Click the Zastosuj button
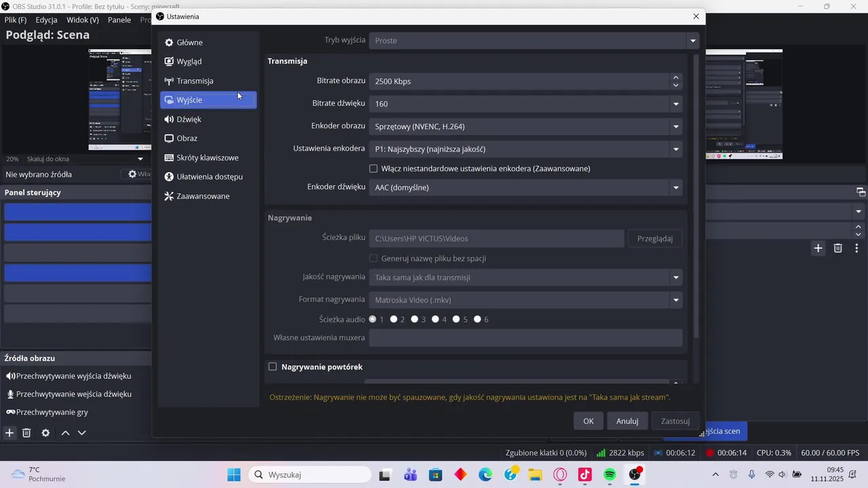868x488 pixels. (675, 421)
